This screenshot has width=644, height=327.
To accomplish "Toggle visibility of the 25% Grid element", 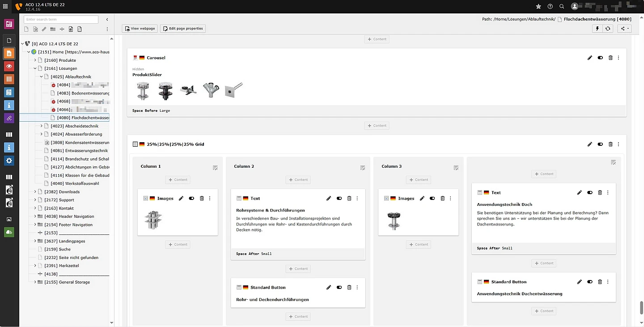I will (x=600, y=144).
